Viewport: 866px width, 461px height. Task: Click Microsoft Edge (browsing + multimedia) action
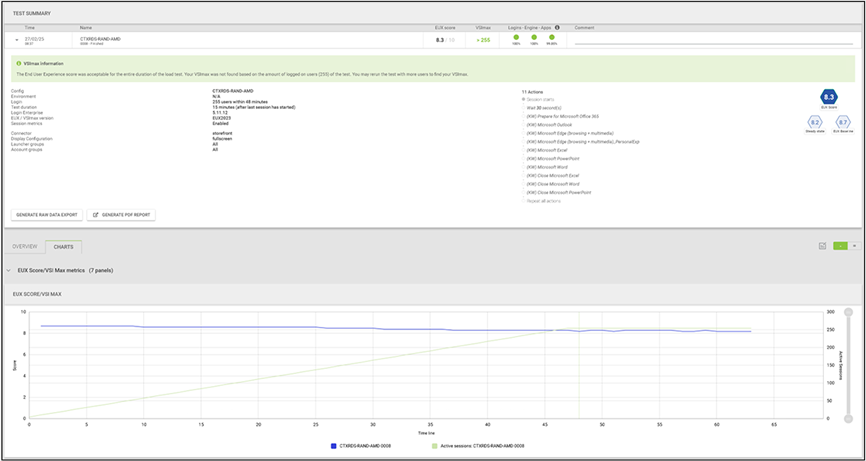pyautogui.click(x=570, y=133)
